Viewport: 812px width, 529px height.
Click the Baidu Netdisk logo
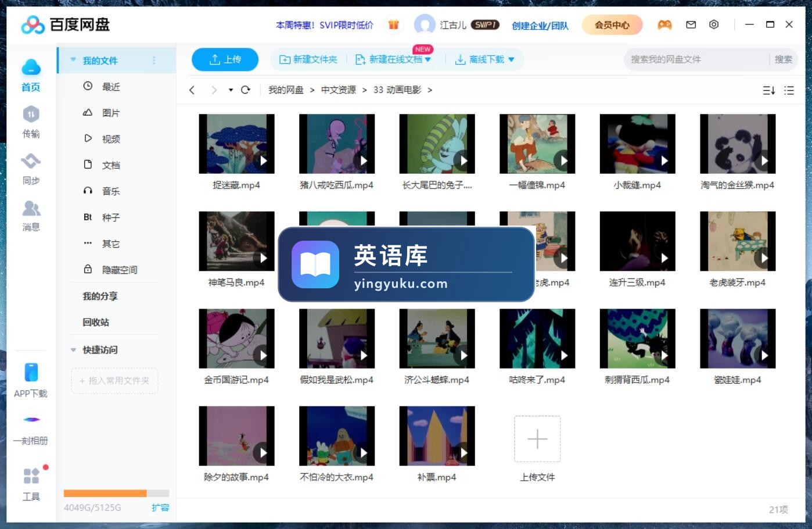(65, 24)
